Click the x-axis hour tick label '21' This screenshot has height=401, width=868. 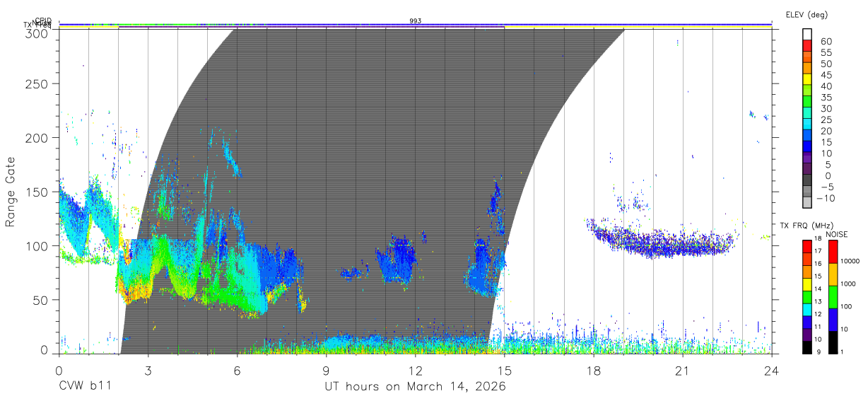(x=682, y=371)
